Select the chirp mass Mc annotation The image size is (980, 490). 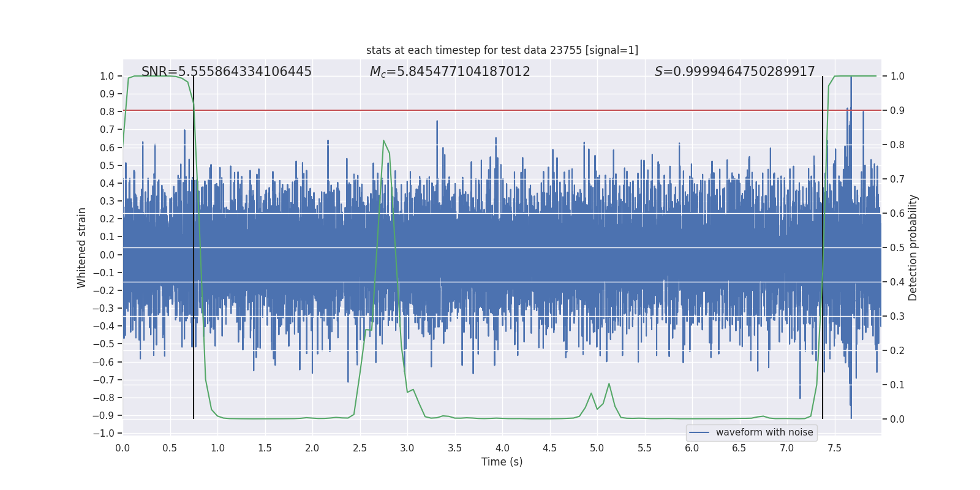click(450, 72)
